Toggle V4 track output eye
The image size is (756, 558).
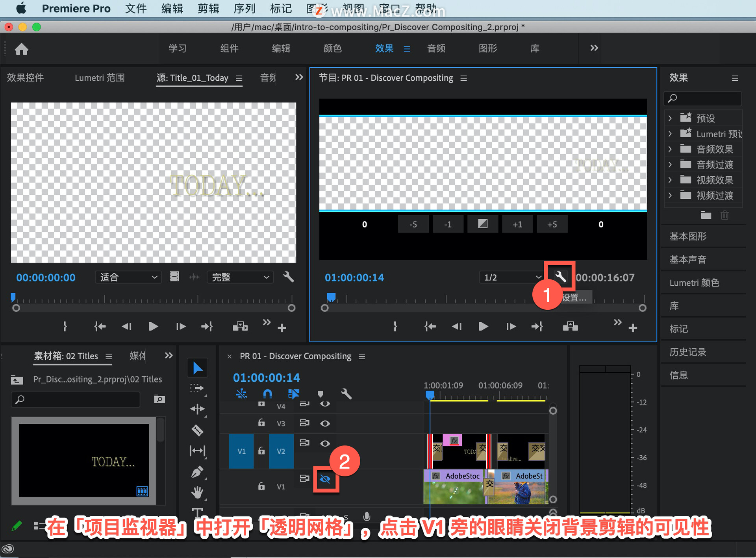[325, 404]
